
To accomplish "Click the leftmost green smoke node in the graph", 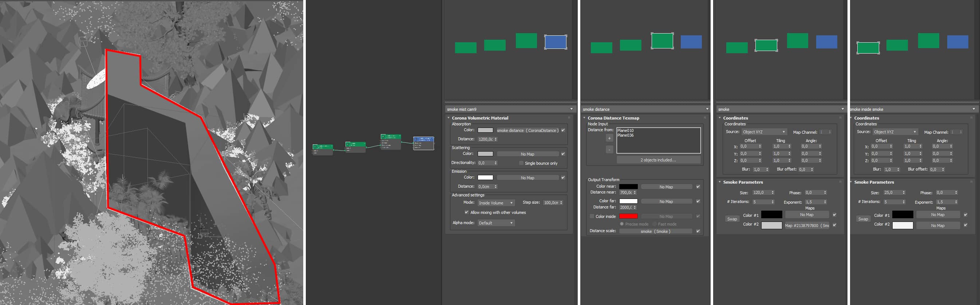I will (x=323, y=149).
